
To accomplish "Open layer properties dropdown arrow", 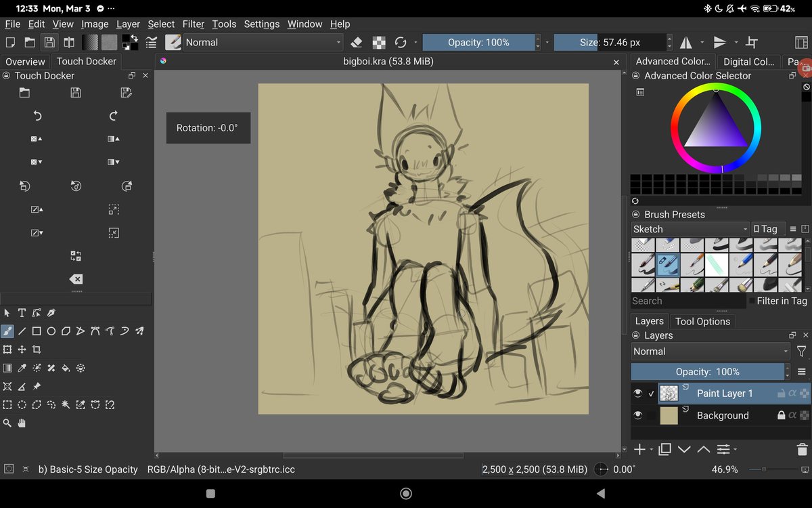I will tap(736, 450).
